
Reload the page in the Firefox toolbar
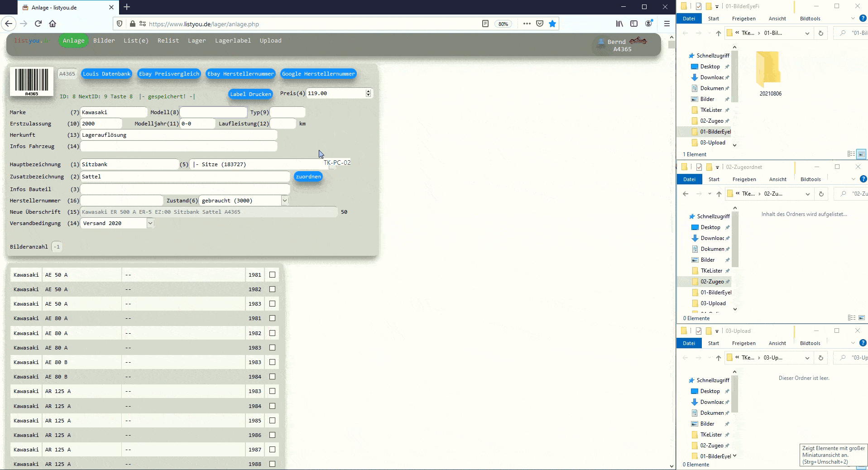(38, 24)
